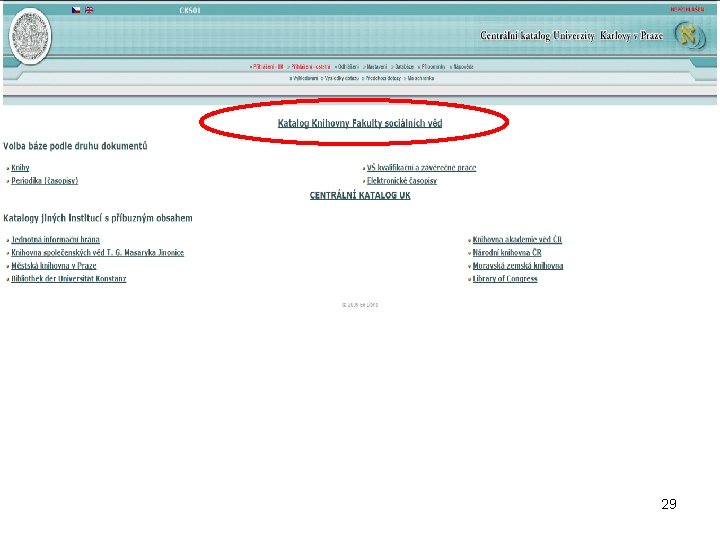This screenshot has height=540, width=720.
Task: Open the 'Elektronické časopisy' link
Action: point(402,180)
